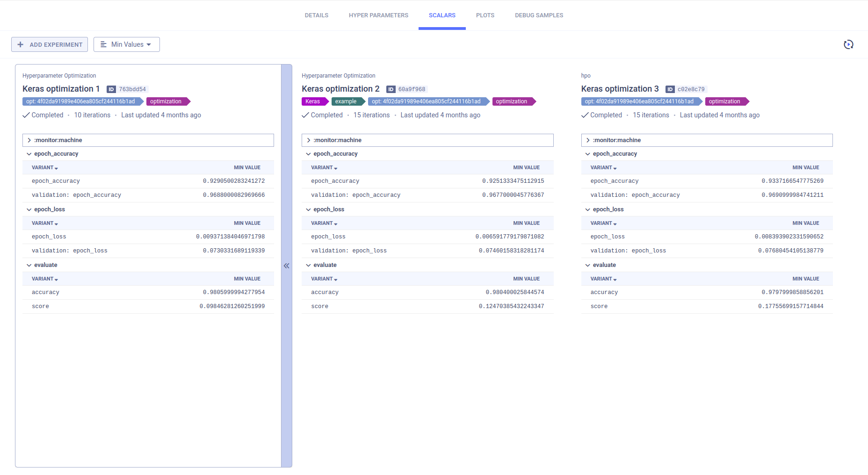Open the Keras optimization 2 title
The height and width of the screenshot is (475, 868).
point(340,89)
